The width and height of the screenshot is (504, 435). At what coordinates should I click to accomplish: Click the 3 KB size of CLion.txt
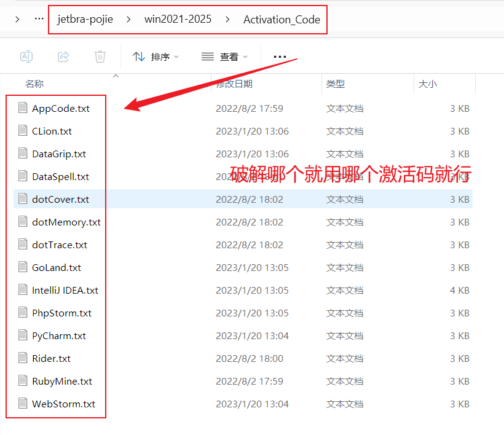pos(460,131)
